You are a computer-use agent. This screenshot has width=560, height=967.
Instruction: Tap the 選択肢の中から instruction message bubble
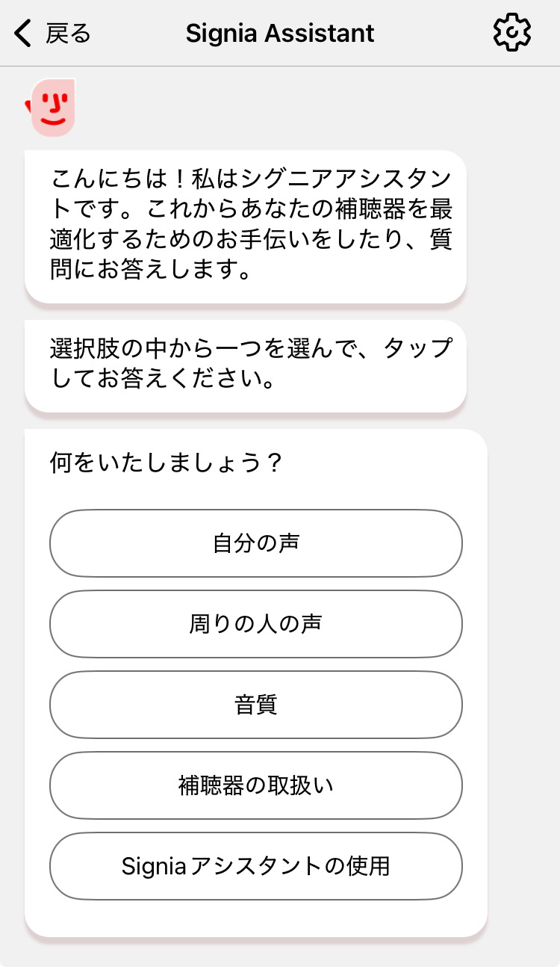245,365
